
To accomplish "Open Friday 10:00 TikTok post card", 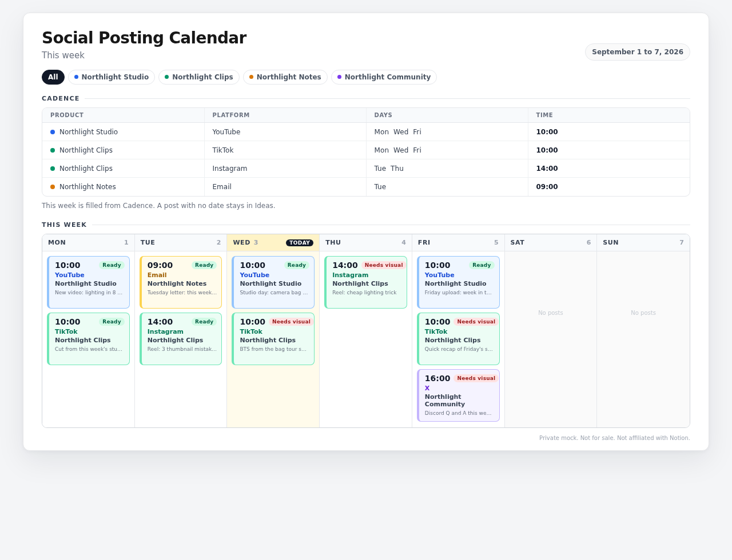I will 458,339.
